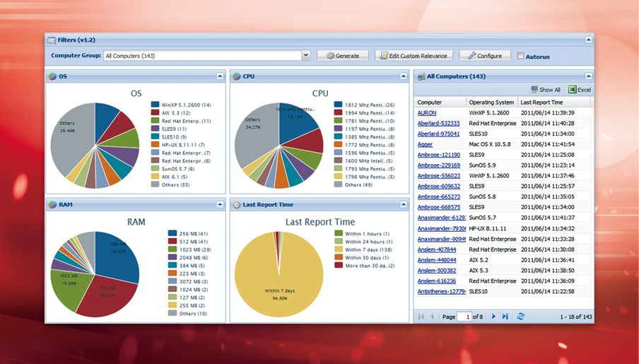Image resolution: width=639 pixels, height=364 pixels.
Task: Enable the Autorun checkbox
Action: pos(520,56)
